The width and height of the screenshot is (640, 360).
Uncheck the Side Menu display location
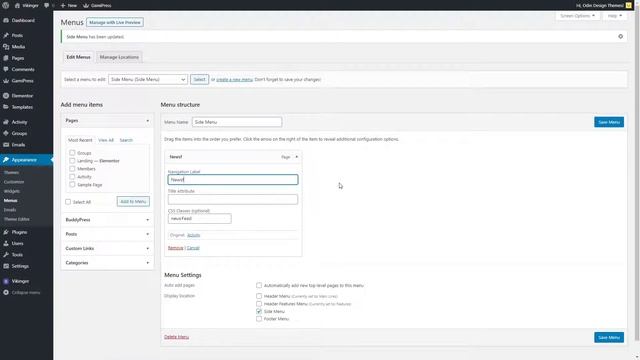259,311
